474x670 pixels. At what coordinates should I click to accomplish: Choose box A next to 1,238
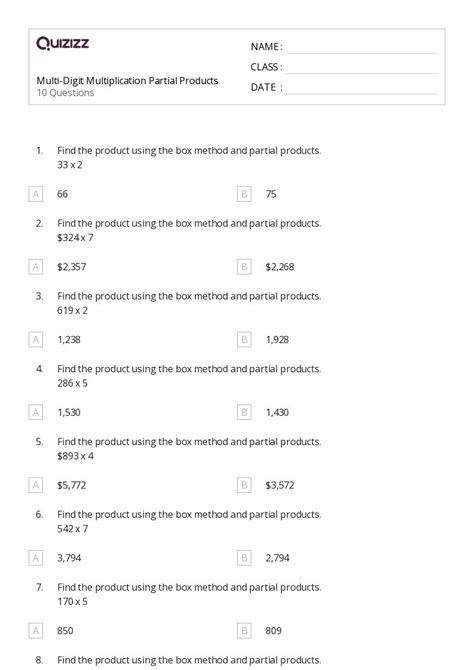[x=36, y=340]
